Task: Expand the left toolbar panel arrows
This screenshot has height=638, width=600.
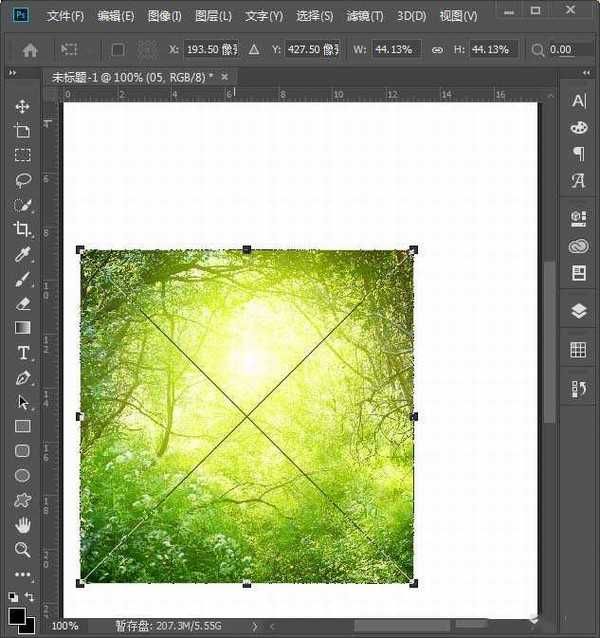Action: click(x=12, y=73)
